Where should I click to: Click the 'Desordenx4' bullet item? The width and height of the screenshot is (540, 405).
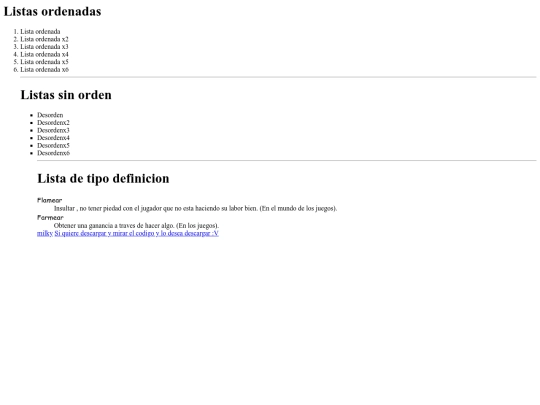coord(53,137)
